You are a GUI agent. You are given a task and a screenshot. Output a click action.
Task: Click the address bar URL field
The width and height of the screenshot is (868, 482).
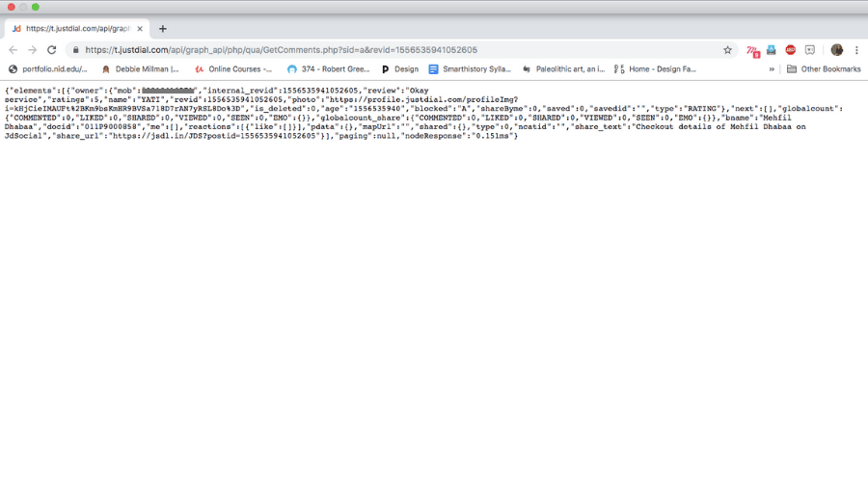pyautogui.click(x=386, y=50)
